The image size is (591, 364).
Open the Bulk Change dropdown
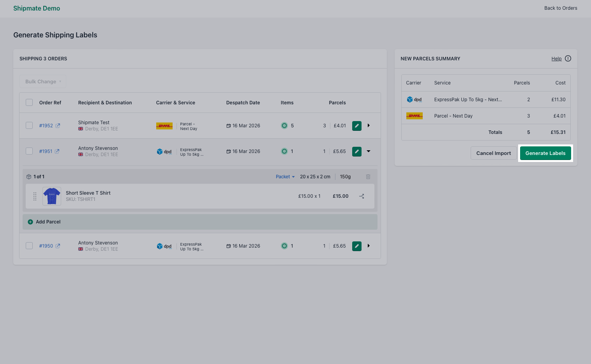pyautogui.click(x=43, y=82)
